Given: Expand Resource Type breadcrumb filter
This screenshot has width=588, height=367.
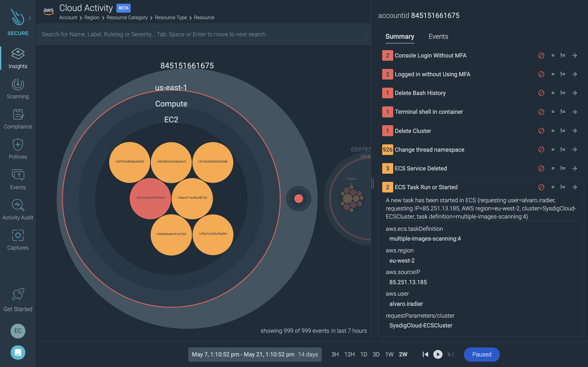Looking at the screenshot, I should click(171, 17).
